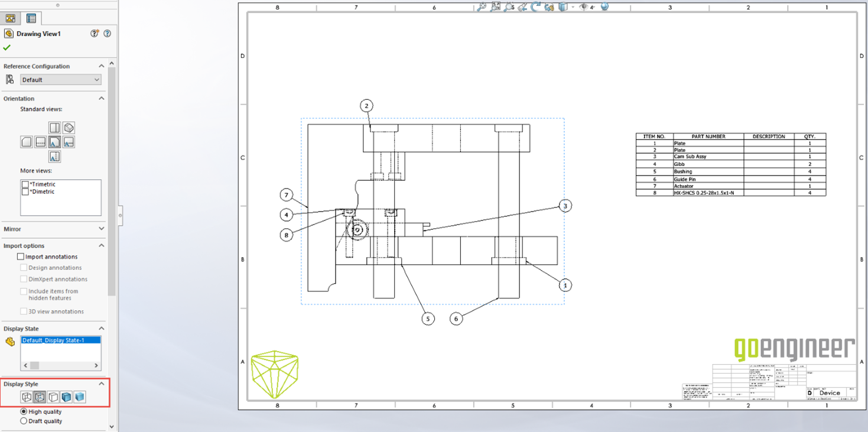868x432 pixels.
Task: Select the Shaded With Edges display style
Action: (x=66, y=397)
